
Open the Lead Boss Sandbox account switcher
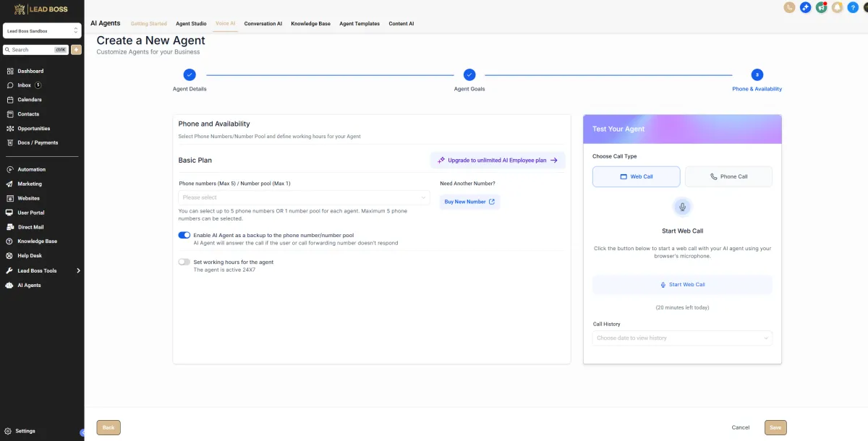(x=42, y=31)
